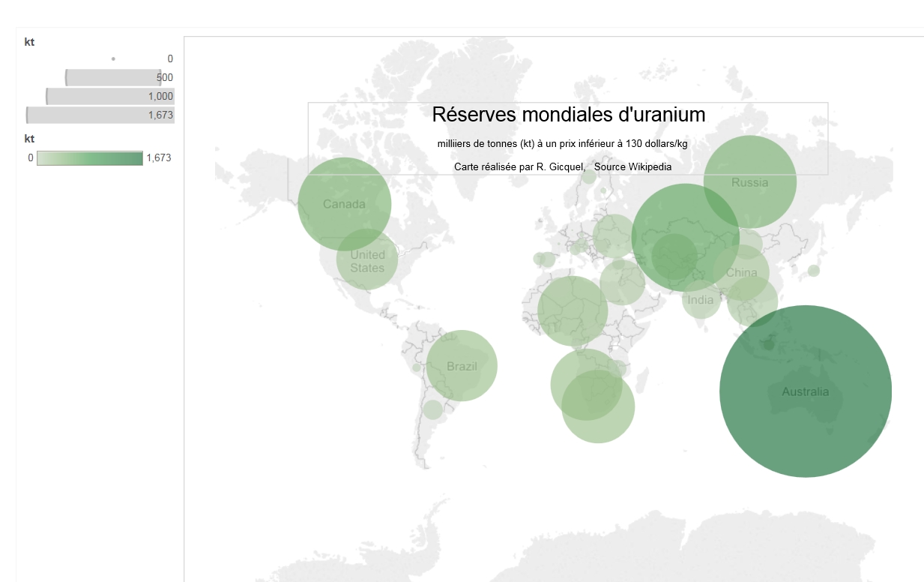Click the "kt" heading above the color legend
This screenshot has height=582, width=924.
[x=29, y=139]
